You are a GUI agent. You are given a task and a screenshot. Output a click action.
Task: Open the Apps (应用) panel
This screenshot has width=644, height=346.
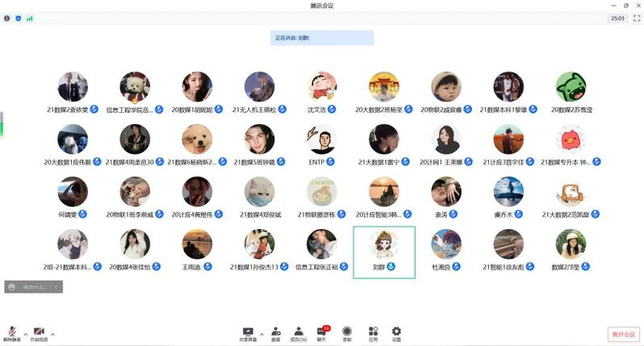(x=373, y=332)
